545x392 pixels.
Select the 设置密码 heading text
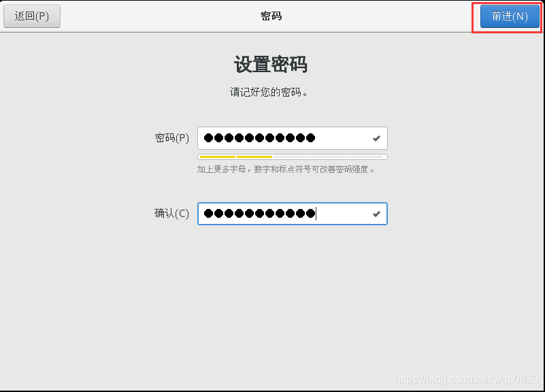point(271,64)
